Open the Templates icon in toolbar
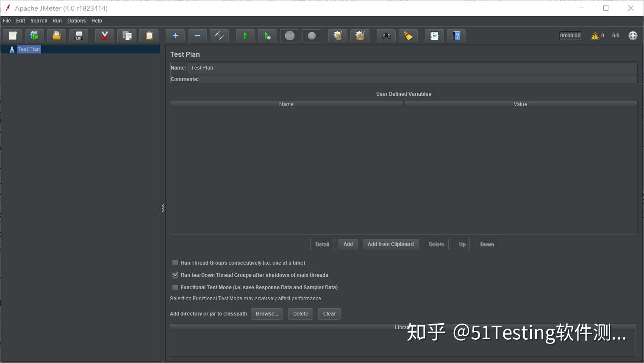This screenshot has height=363, width=644. tap(35, 36)
